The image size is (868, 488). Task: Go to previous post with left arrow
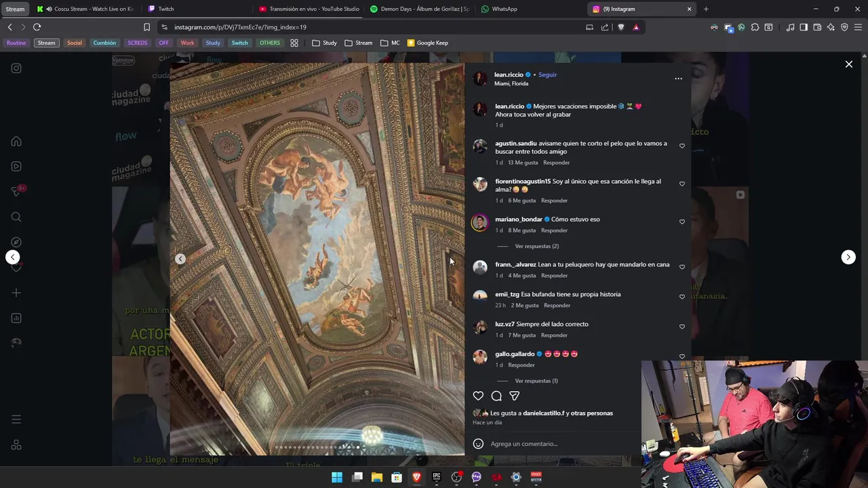pyautogui.click(x=13, y=257)
